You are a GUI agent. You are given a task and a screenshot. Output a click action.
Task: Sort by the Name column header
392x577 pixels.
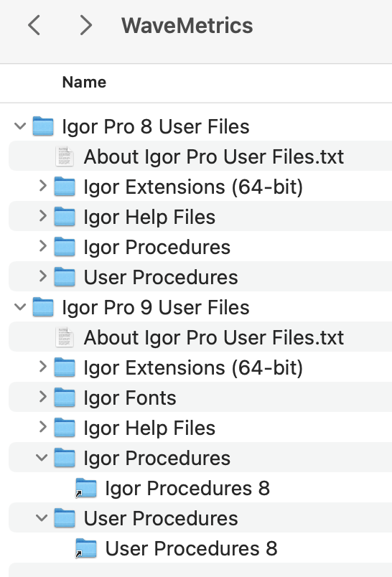[84, 82]
